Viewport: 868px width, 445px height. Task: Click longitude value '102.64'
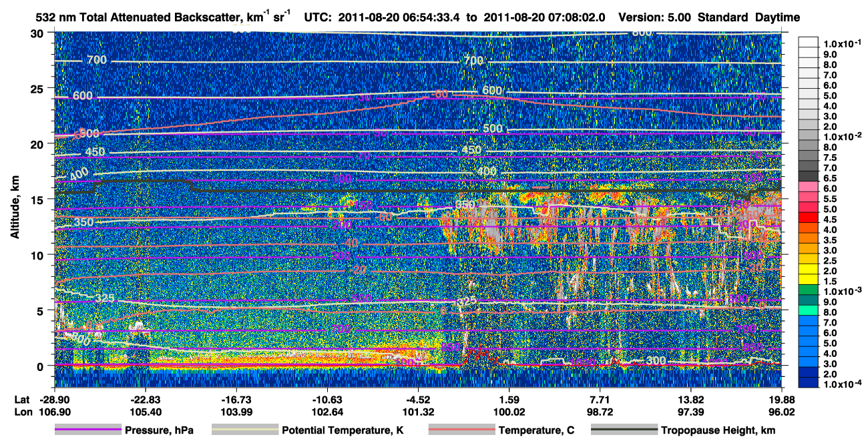tap(327, 412)
